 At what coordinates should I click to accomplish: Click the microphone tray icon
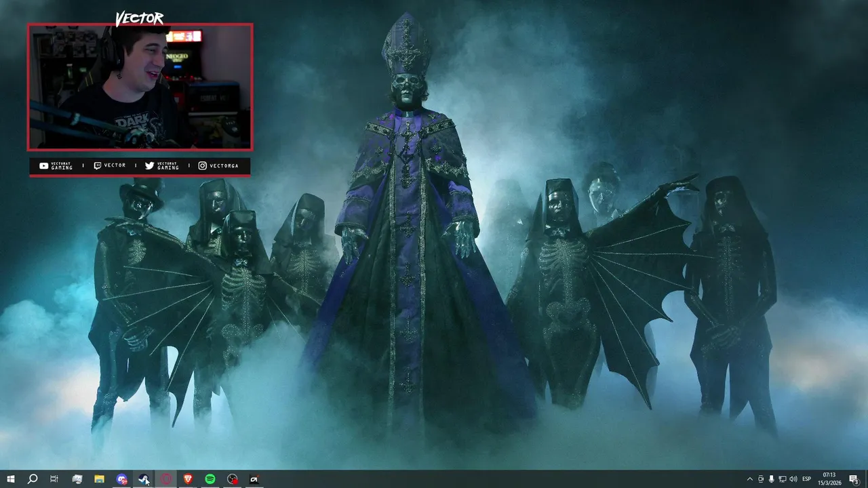[x=772, y=479]
